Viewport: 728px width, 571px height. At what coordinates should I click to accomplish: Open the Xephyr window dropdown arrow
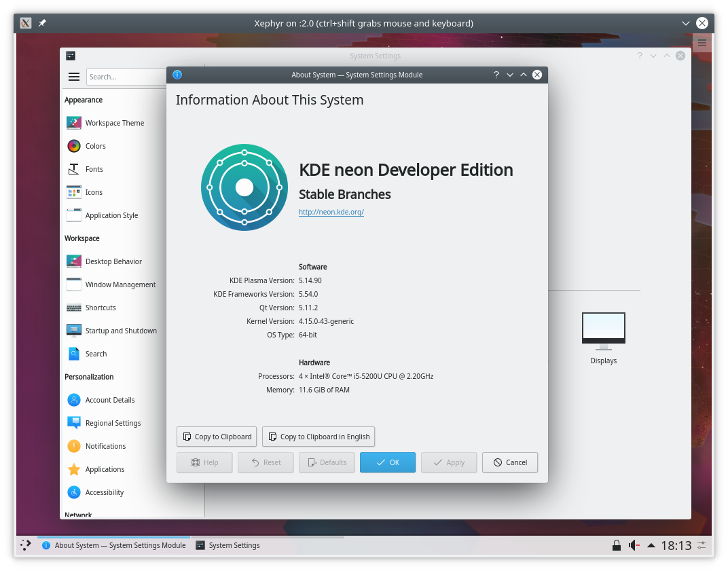(x=685, y=23)
